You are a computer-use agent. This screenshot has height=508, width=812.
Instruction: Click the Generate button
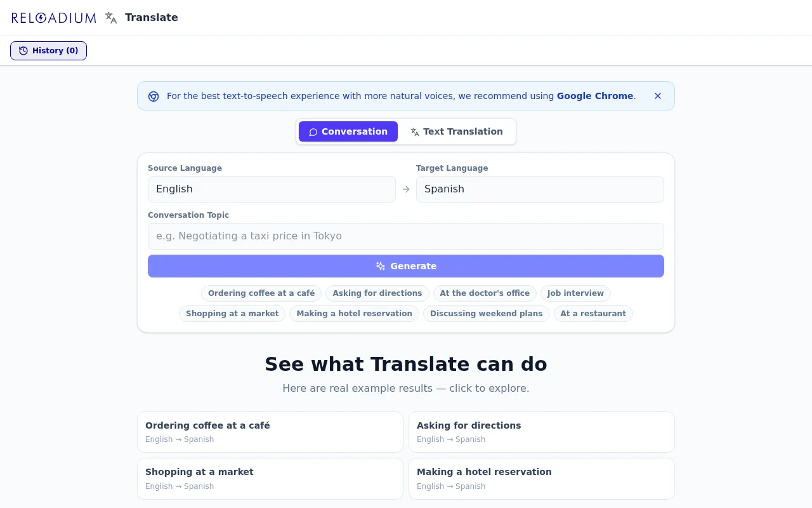[406, 266]
